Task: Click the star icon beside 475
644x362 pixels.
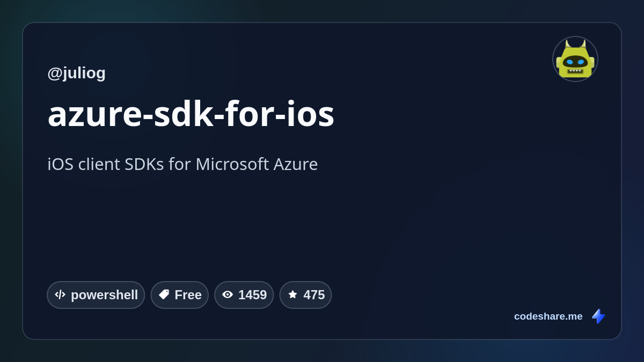Action: point(292,294)
